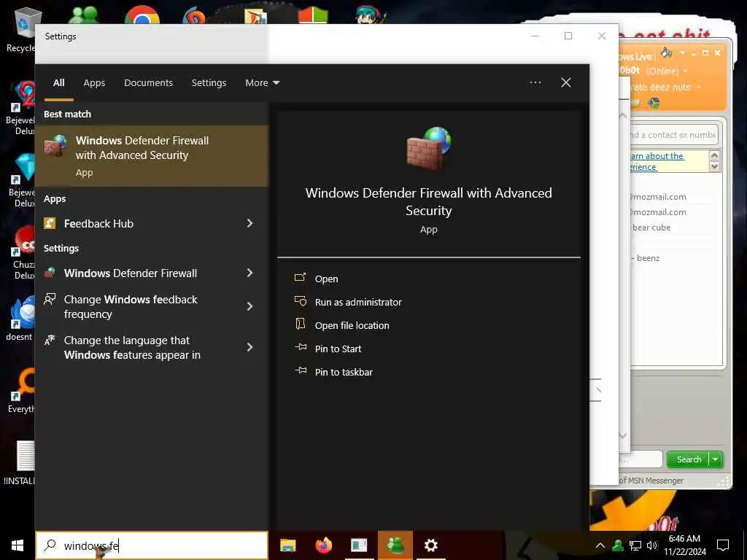The image size is (747, 560).
Task: Click the Windows Start button
Action: [x=18, y=545]
